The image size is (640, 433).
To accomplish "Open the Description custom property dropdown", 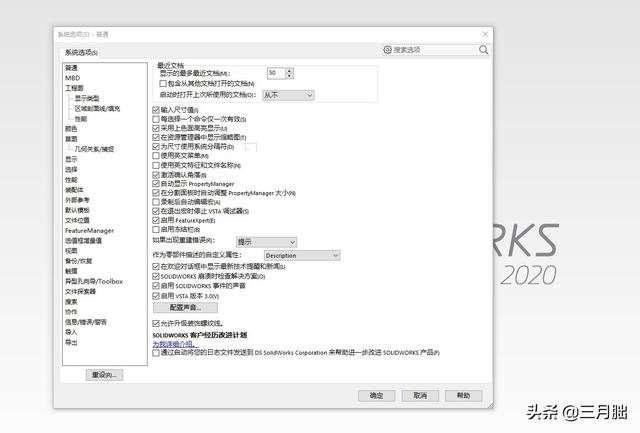I will (302, 255).
